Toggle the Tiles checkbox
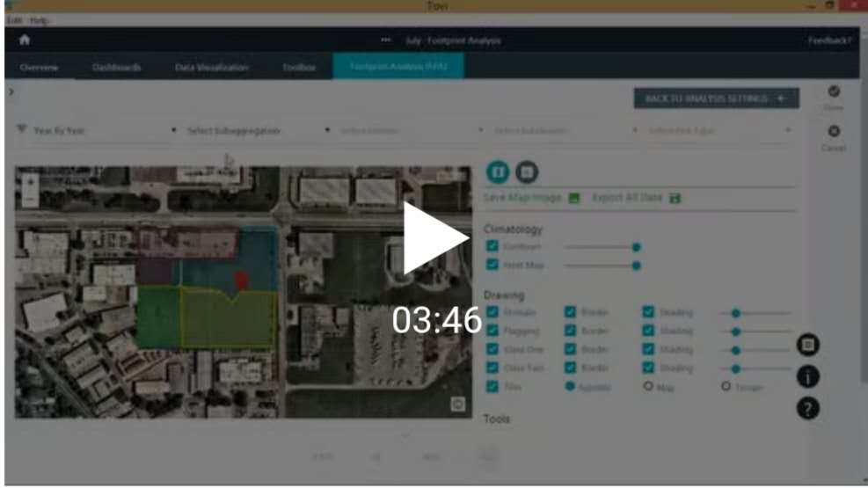This screenshot has height=488, width=868. pyautogui.click(x=492, y=386)
